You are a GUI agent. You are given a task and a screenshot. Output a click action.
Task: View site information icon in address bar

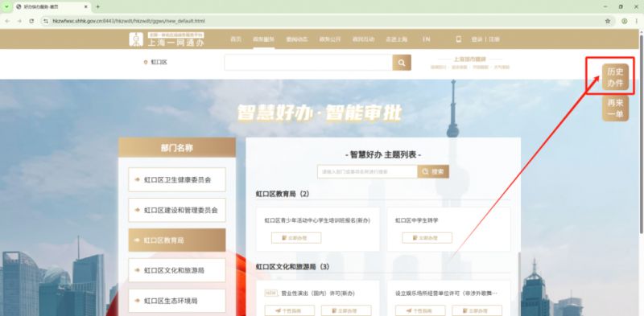[46, 21]
